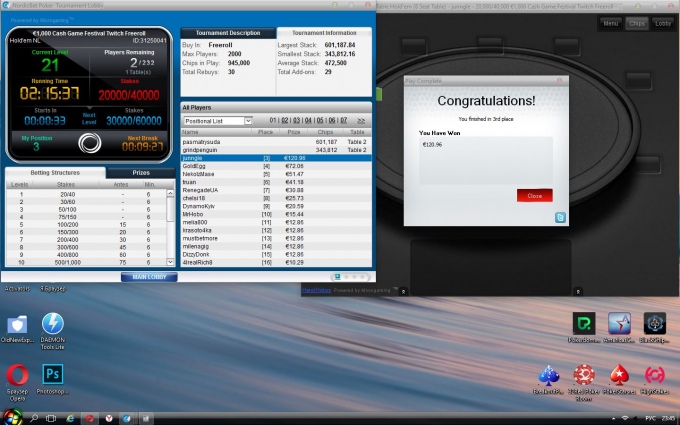Viewport: 680px width, 425px height.
Task: Select player row pasmatrysuda
Action: [276, 142]
